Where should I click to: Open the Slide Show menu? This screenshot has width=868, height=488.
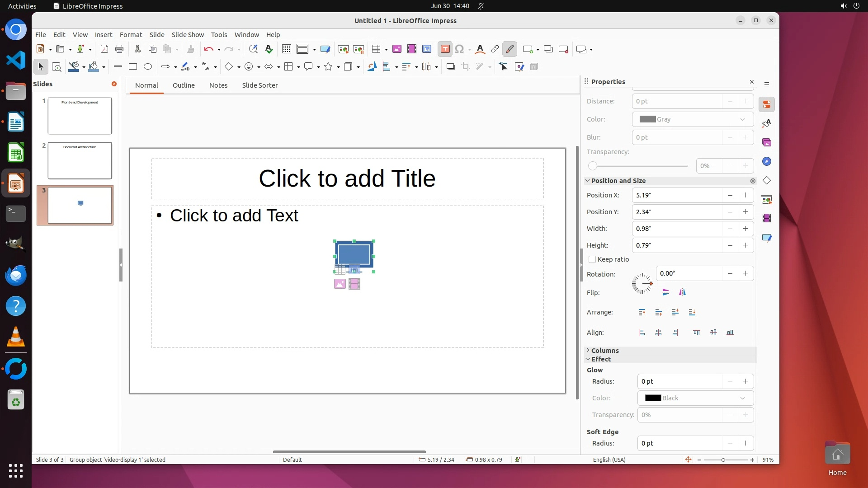[188, 35]
